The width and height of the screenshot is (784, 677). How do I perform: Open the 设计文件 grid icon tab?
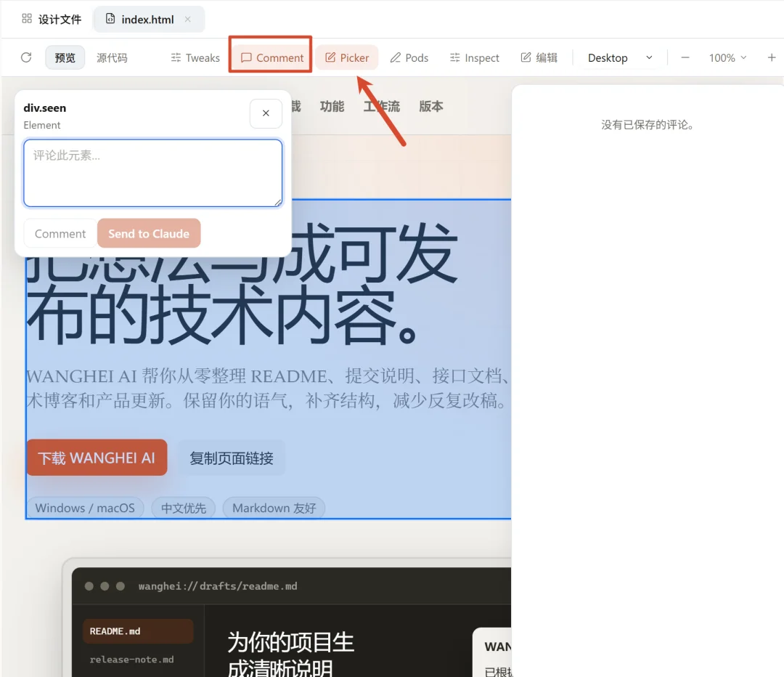point(52,19)
